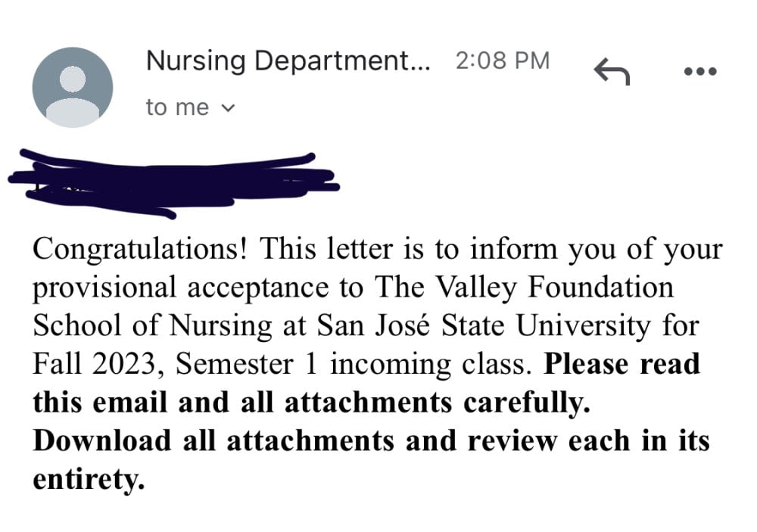Tap "Semester 1 incoming class." text
Viewport: 757px width, 532px height.
point(354,364)
